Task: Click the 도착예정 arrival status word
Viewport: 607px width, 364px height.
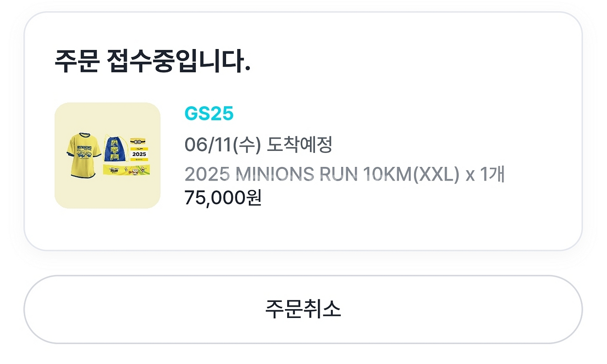Action: point(299,145)
